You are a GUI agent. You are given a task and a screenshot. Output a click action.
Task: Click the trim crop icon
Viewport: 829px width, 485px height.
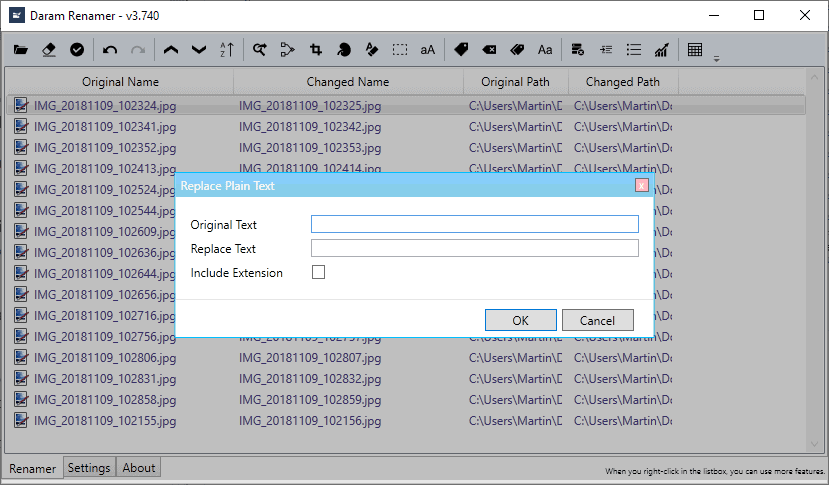(316, 50)
